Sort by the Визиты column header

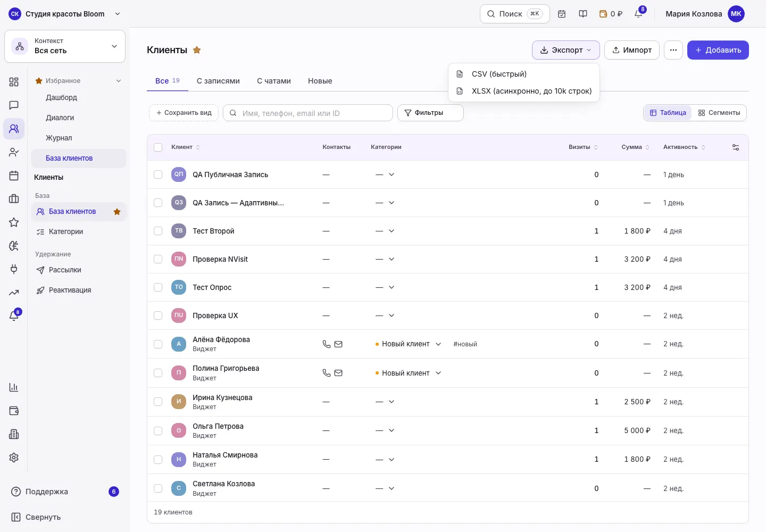(x=583, y=147)
